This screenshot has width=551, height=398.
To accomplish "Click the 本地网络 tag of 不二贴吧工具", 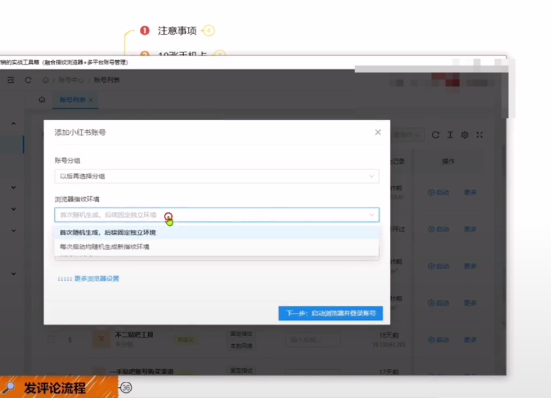I will [x=241, y=346].
